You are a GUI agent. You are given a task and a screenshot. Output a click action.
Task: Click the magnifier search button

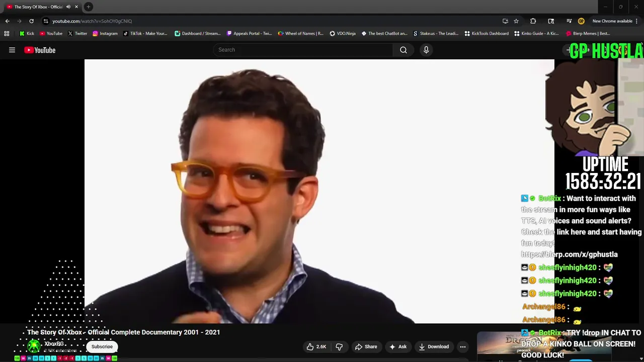[x=404, y=50]
